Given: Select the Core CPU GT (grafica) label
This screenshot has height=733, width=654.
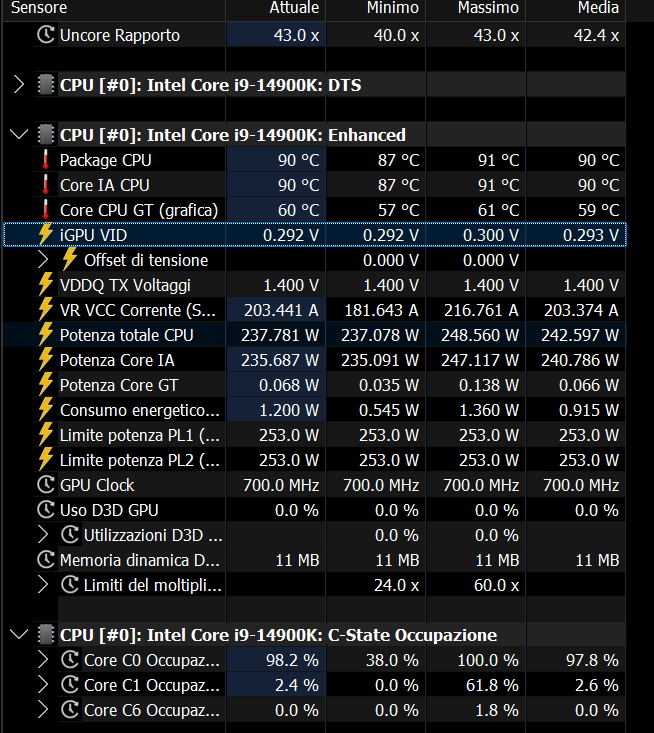Looking at the screenshot, I should (139, 210).
